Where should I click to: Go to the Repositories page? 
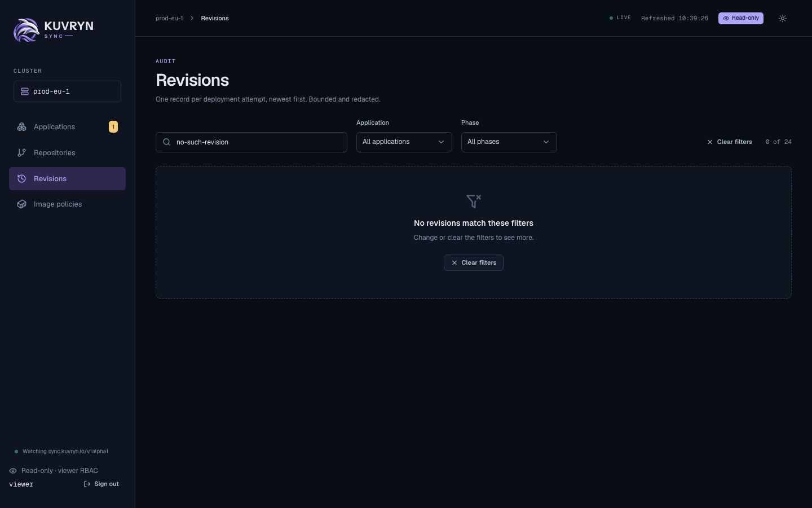click(x=67, y=153)
